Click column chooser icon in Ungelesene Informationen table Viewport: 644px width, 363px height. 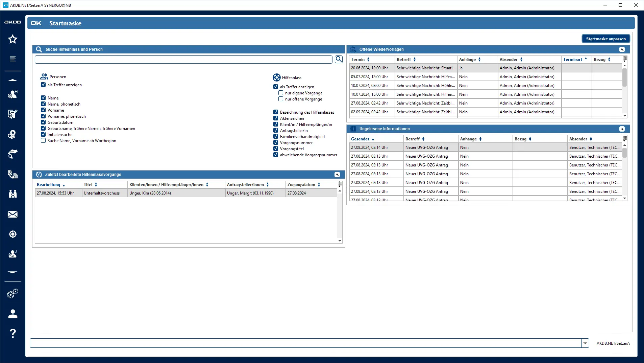click(x=624, y=138)
